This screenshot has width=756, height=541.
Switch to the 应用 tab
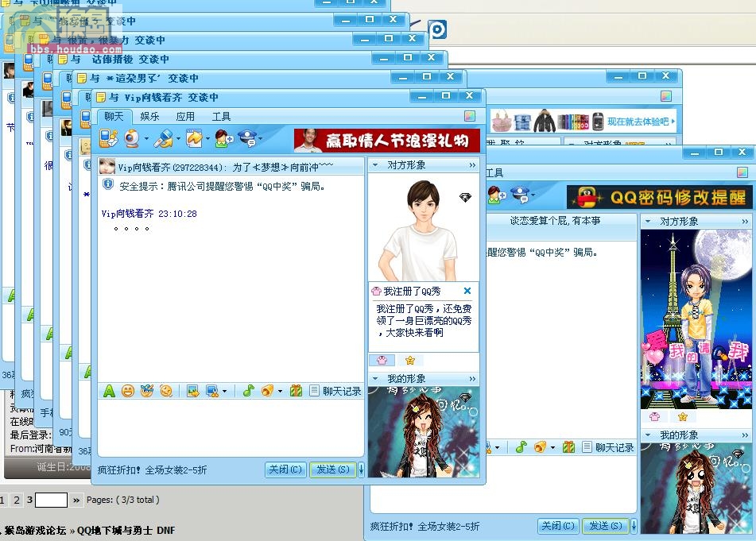(x=185, y=117)
